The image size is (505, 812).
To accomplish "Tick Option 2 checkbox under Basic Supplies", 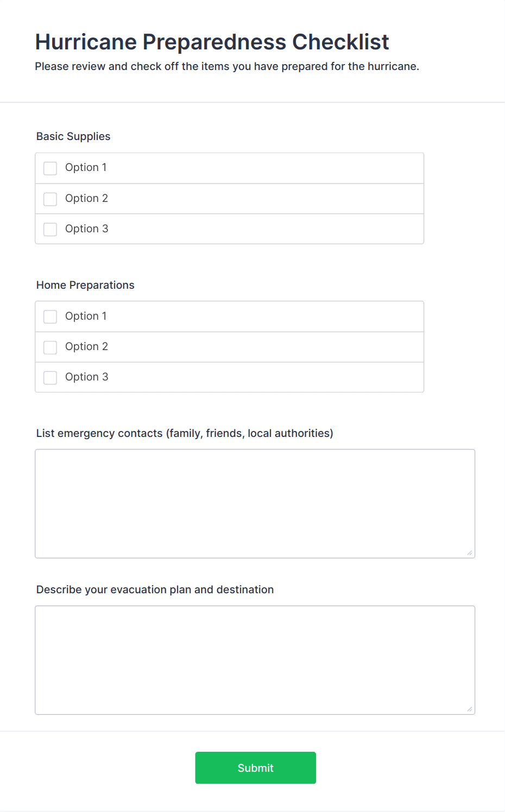I will coord(50,199).
